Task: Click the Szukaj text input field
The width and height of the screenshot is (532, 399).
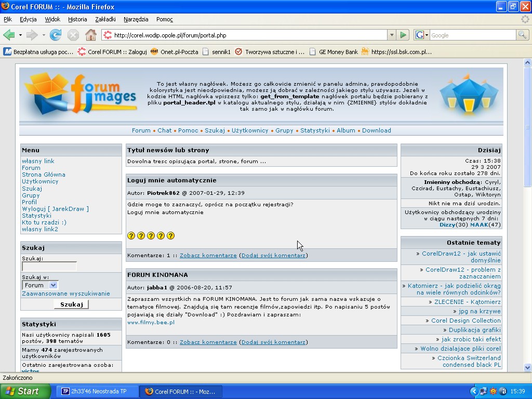Action: [x=49, y=267]
